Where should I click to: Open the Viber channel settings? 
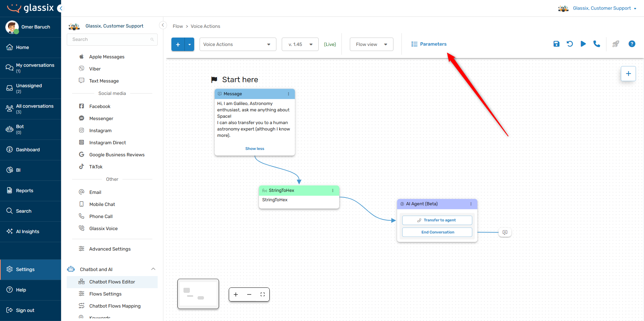click(x=95, y=69)
